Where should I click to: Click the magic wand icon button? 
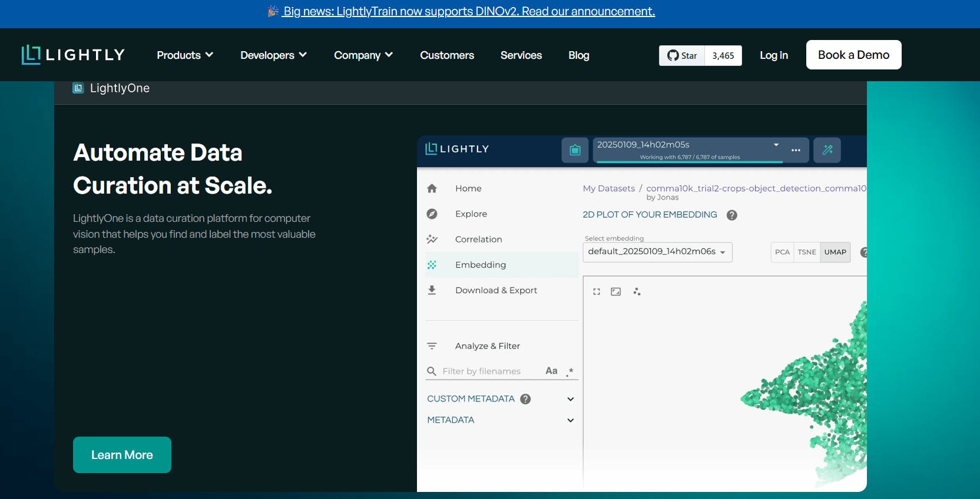tap(827, 150)
